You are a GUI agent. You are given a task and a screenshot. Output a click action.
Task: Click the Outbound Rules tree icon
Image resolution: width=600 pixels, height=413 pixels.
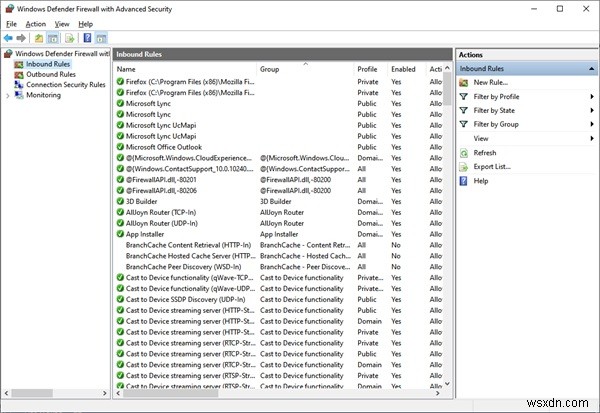coord(19,75)
